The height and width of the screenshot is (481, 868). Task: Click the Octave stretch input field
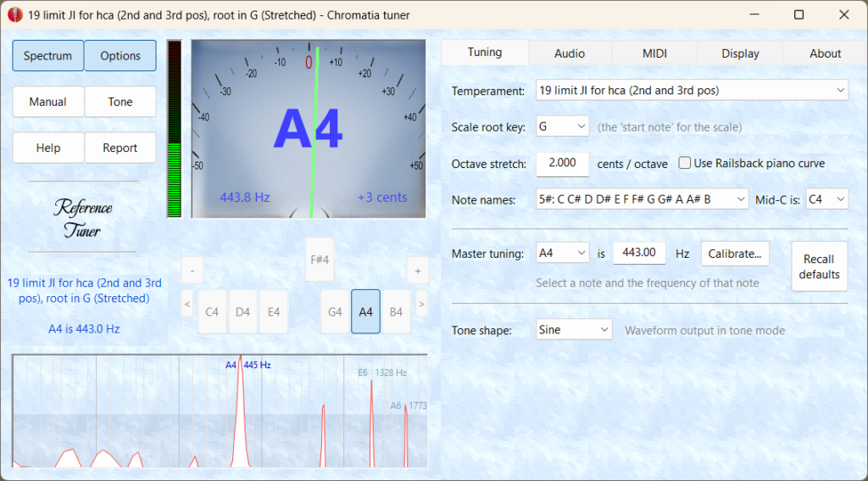(x=563, y=164)
